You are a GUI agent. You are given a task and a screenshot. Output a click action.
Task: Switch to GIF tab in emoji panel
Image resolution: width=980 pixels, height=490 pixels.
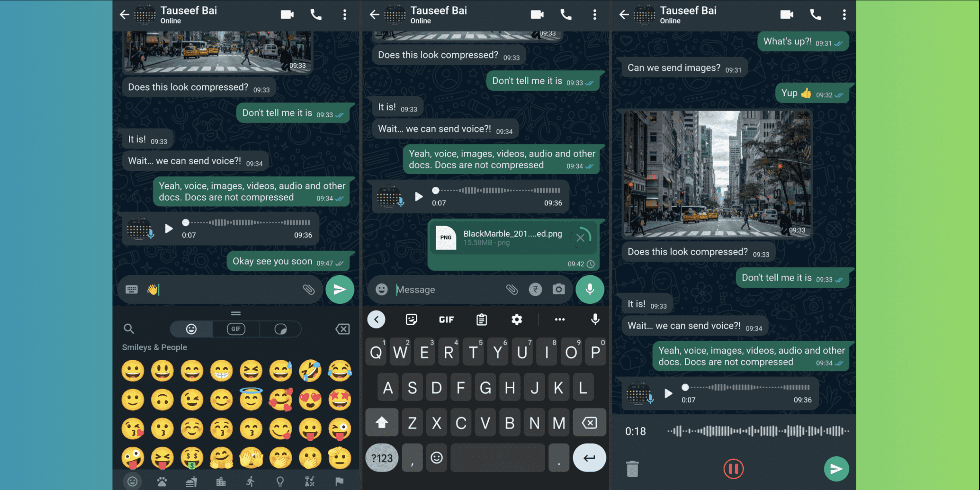[x=236, y=329]
